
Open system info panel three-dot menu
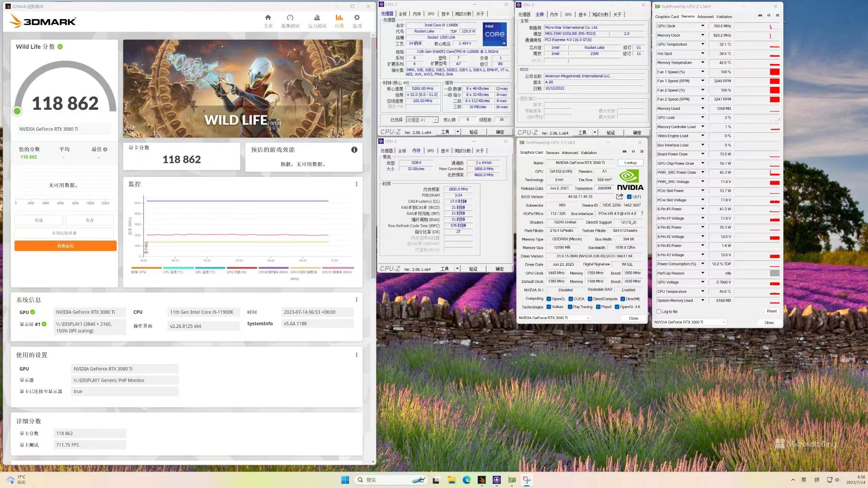point(357,300)
